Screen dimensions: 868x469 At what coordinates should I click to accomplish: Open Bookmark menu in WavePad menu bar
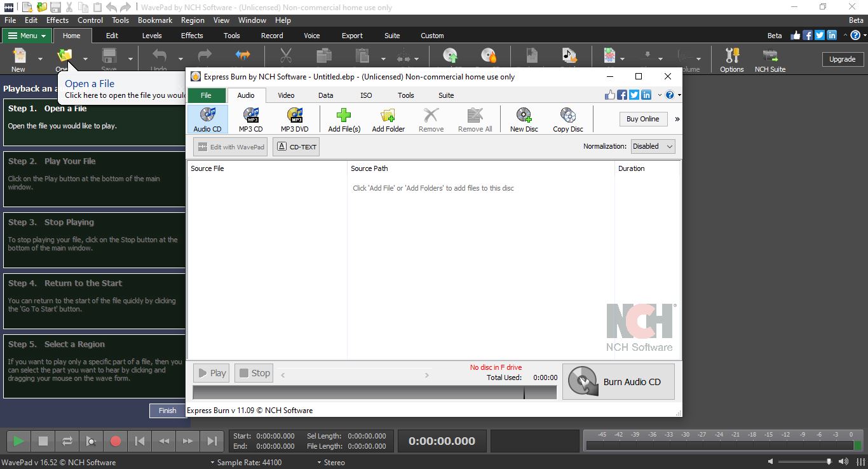point(155,20)
